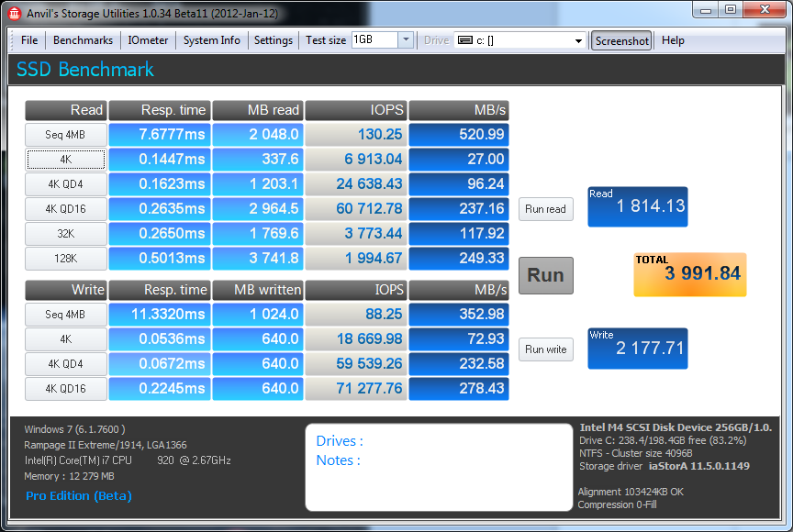Expand the Test size dropdown arrow
This screenshot has width=793, height=532.
click(406, 40)
